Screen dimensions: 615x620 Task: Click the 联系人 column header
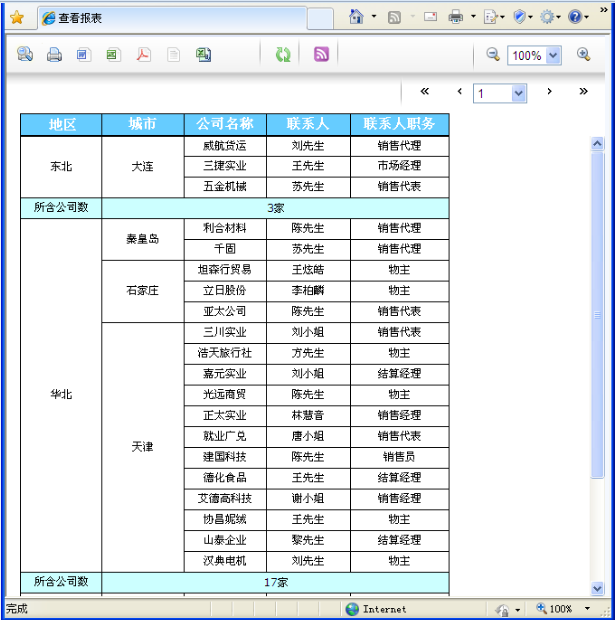[x=308, y=125]
